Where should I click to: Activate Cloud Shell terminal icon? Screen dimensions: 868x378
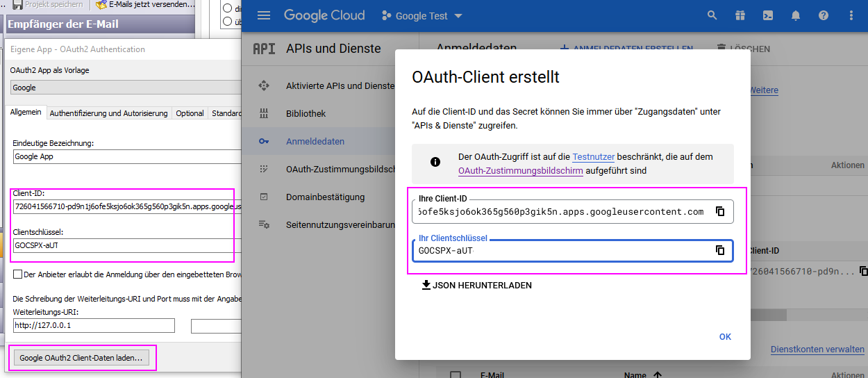click(769, 15)
